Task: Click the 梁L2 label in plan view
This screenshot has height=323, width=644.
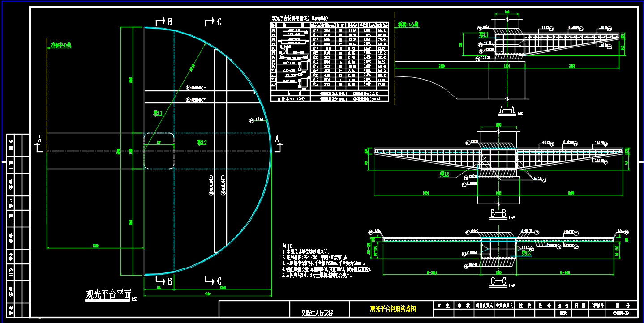Action: pyautogui.click(x=202, y=142)
